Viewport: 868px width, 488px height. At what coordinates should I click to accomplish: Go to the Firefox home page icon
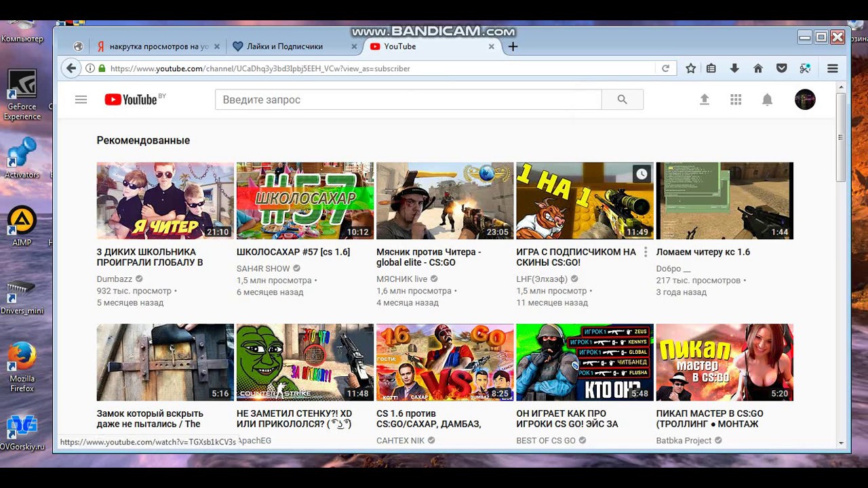[x=758, y=68]
